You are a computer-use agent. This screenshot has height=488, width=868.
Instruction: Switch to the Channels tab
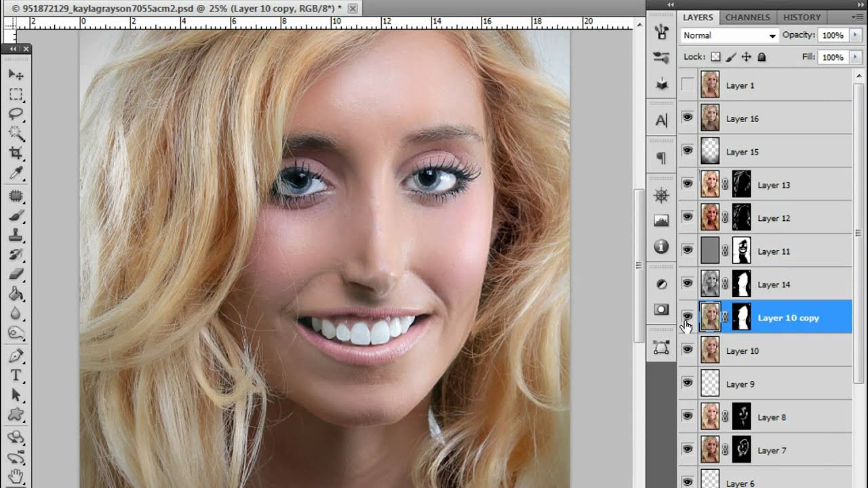(747, 17)
